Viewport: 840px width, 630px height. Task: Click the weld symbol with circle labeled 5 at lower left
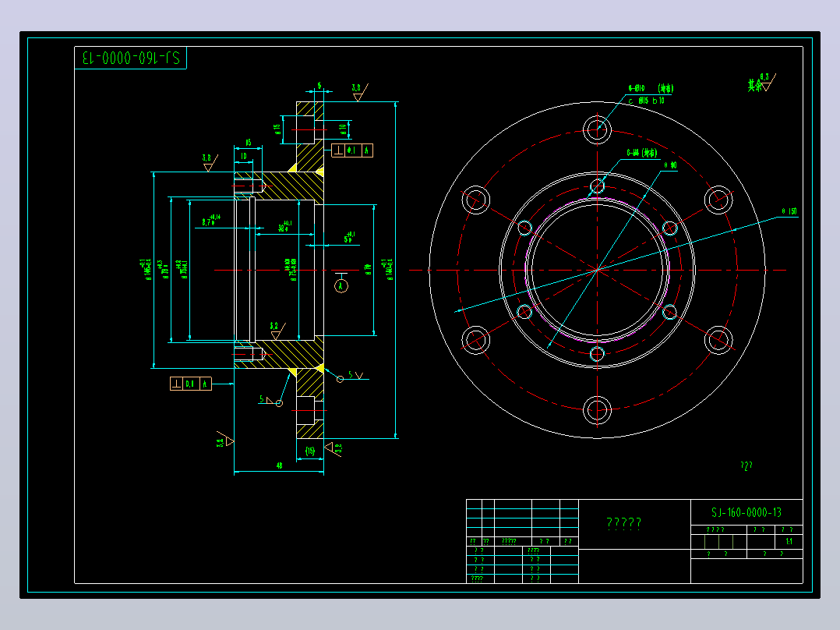(x=272, y=401)
